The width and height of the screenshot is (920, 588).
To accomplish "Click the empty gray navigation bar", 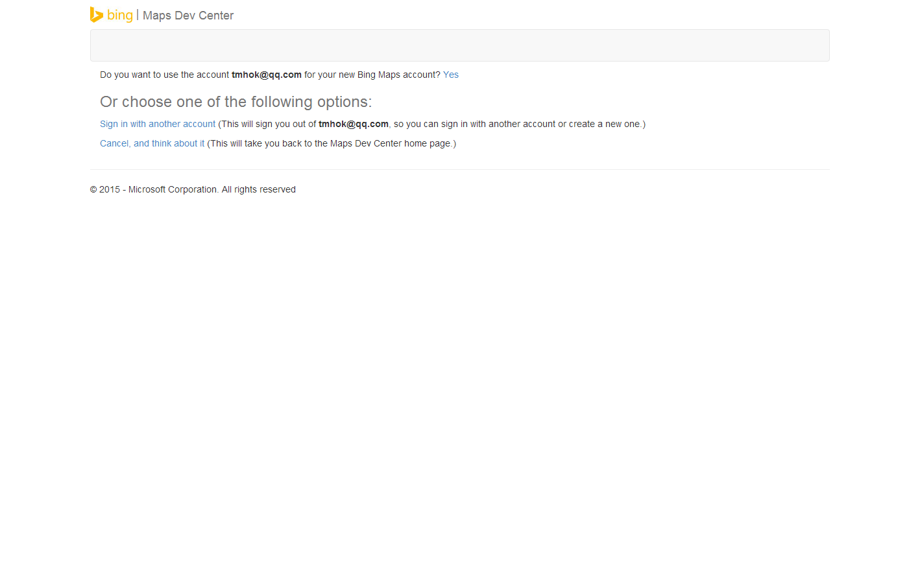I will (x=459, y=45).
